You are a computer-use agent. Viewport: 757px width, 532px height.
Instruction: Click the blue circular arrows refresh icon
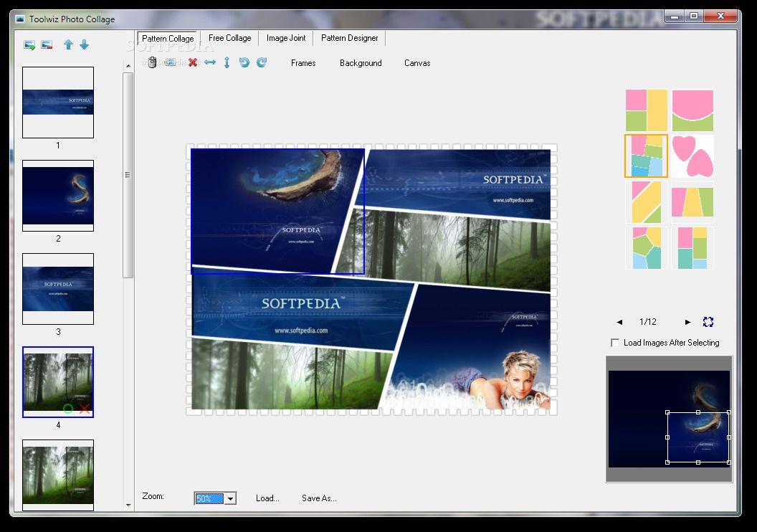[x=708, y=322]
